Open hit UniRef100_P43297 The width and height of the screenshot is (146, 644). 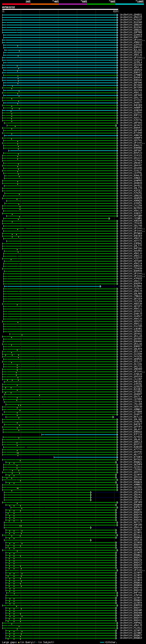[131, 20]
